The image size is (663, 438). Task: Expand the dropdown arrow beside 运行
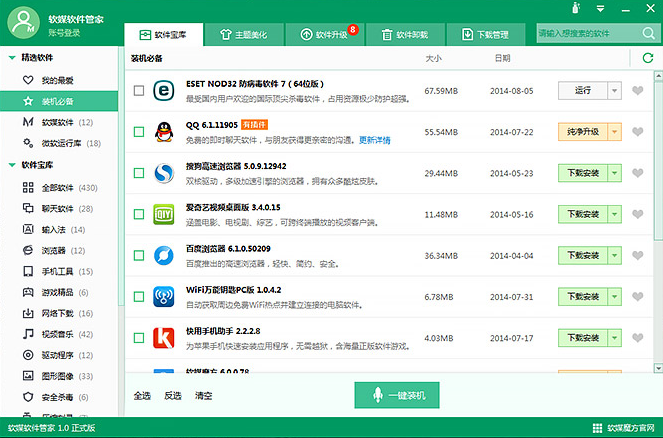click(614, 90)
